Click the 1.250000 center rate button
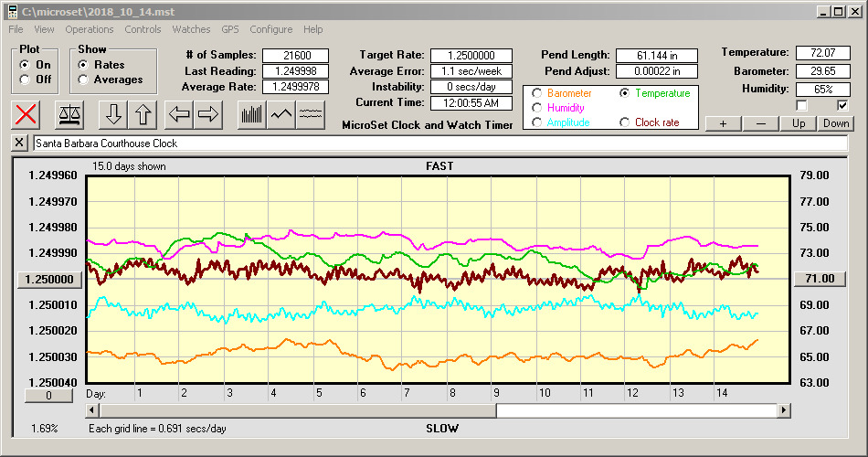The height and width of the screenshot is (457, 868). [50, 279]
